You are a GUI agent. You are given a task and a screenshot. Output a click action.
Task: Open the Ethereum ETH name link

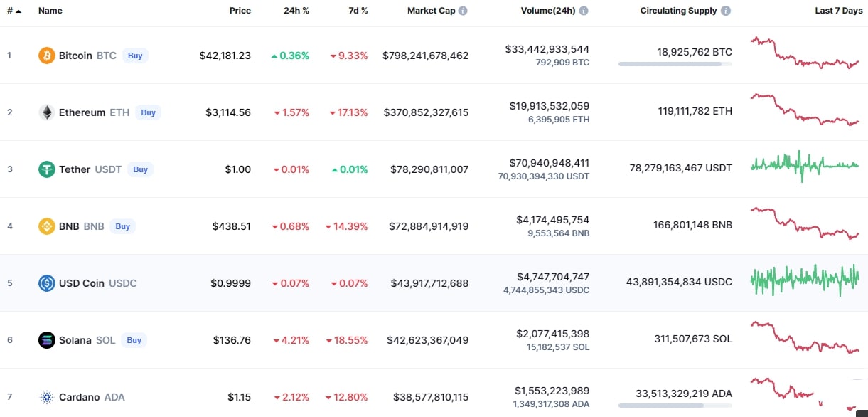coord(94,112)
